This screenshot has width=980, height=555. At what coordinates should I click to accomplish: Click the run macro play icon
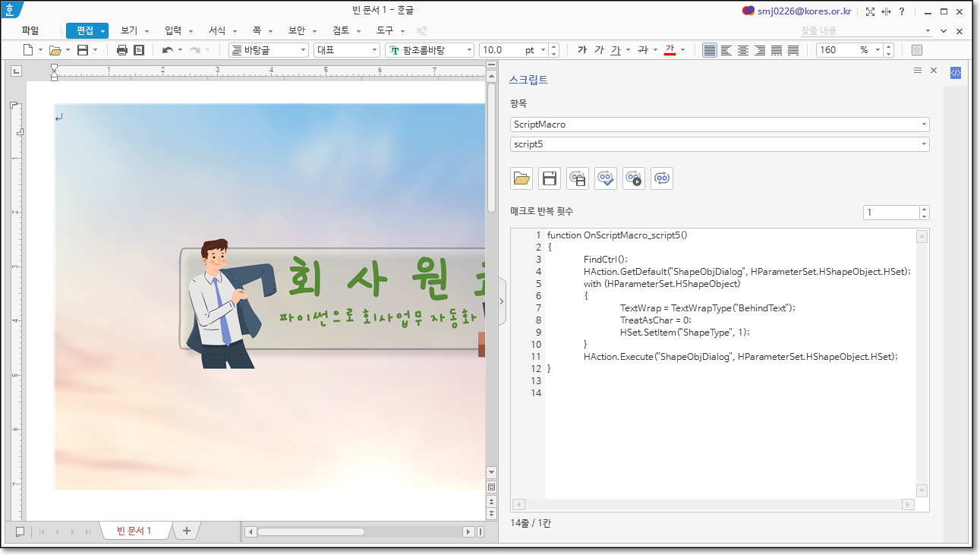(x=634, y=178)
